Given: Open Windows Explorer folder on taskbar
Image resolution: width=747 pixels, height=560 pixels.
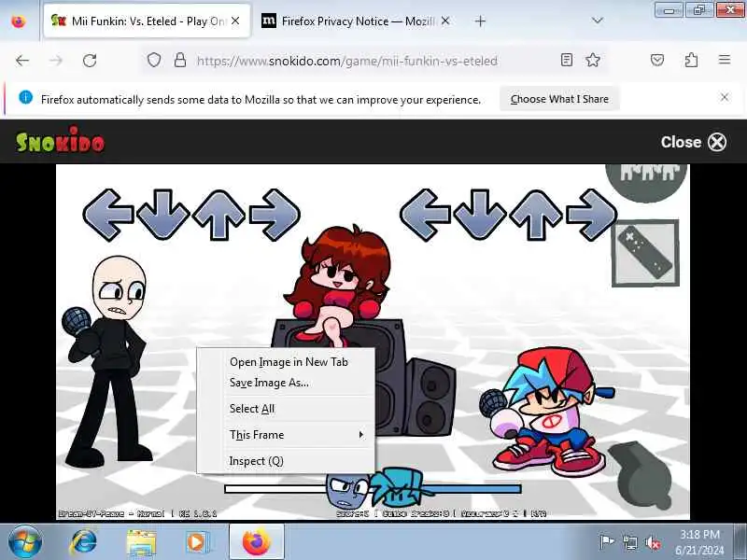Looking at the screenshot, I should (x=141, y=542).
